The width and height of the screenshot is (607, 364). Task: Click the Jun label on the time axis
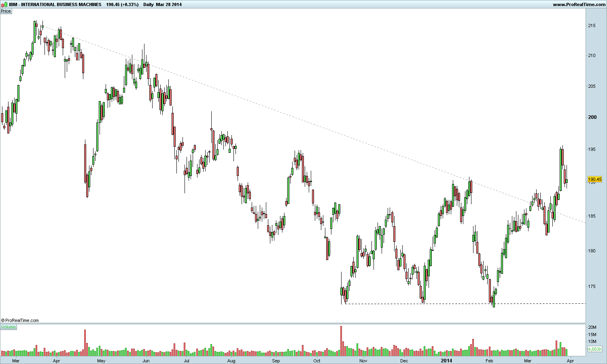click(146, 360)
